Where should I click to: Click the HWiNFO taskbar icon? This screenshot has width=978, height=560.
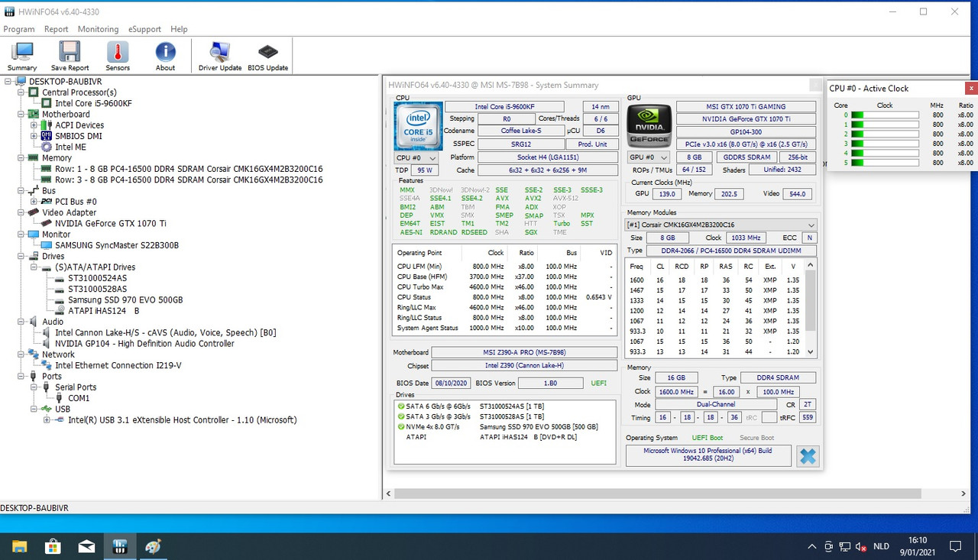point(120,546)
